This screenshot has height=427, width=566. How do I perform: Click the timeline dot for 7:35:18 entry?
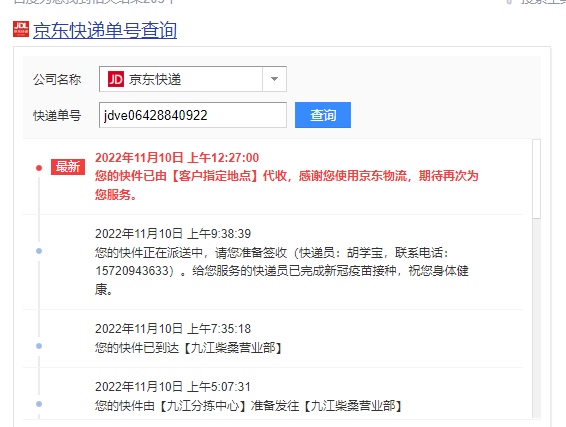[x=39, y=346]
